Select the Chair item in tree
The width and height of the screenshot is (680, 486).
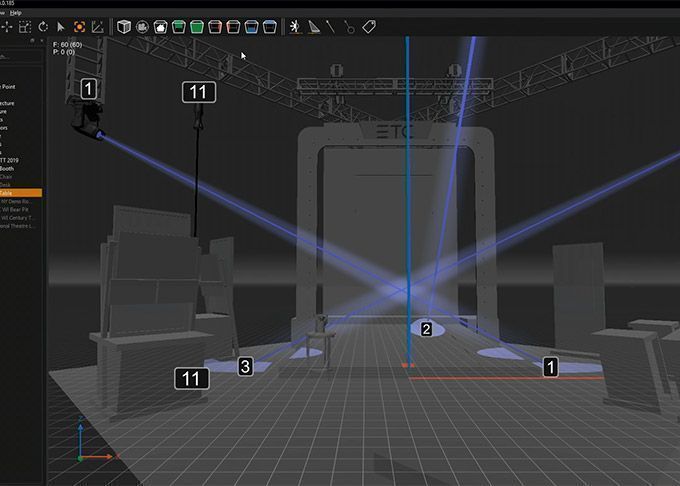click(x=6, y=177)
